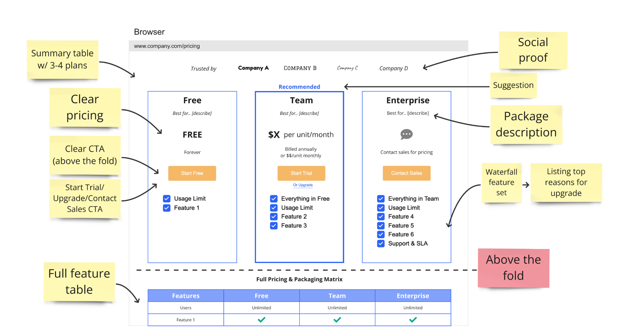Viewport: 644px width, 330px height.
Task: Toggle Usage Limit checkbox in Free plan
Action: [x=167, y=198]
